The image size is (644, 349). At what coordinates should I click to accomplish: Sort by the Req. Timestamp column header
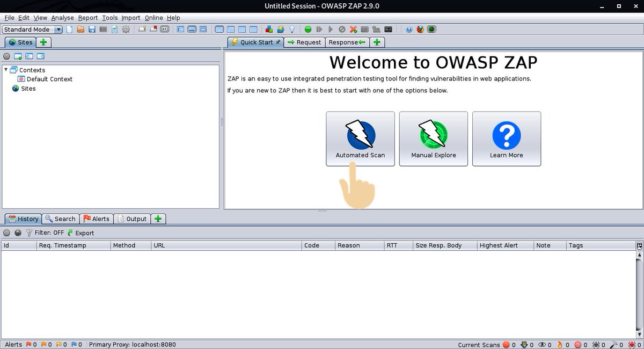pos(72,245)
